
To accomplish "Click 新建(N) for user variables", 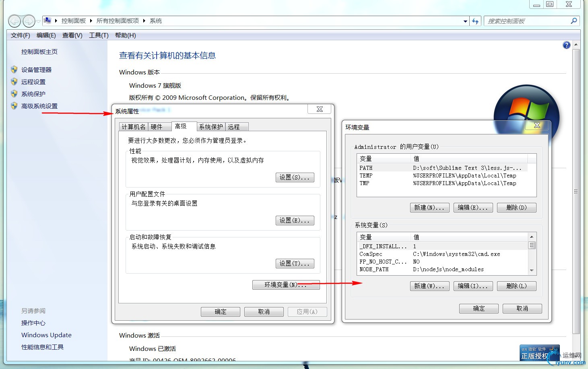I will [x=429, y=208].
